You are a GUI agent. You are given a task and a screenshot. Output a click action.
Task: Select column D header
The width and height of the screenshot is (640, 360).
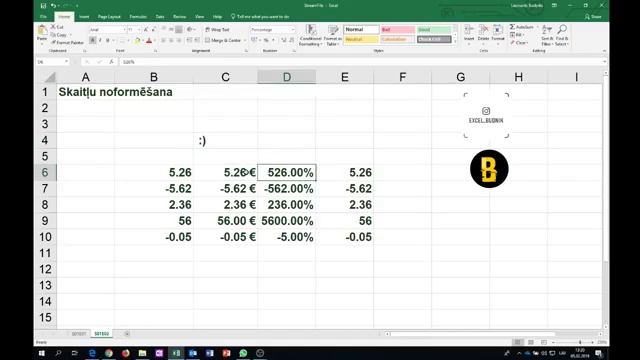(287, 77)
